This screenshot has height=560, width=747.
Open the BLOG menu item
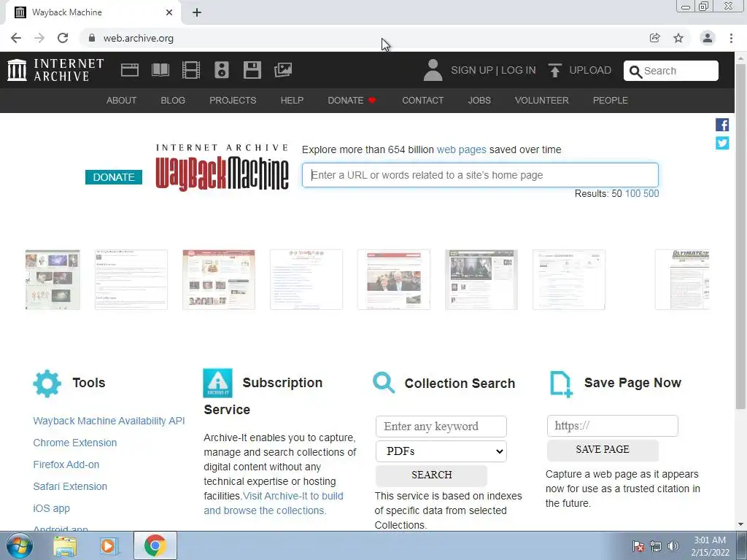point(173,101)
